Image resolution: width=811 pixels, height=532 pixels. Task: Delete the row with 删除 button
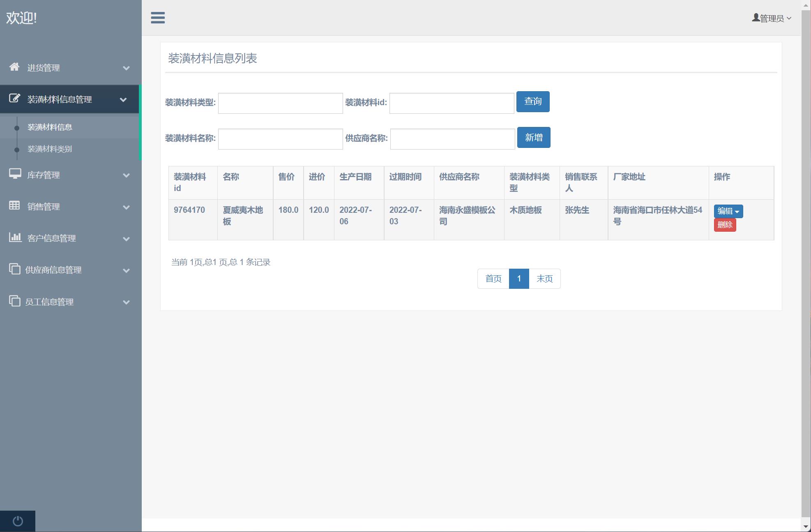point(725,225)
